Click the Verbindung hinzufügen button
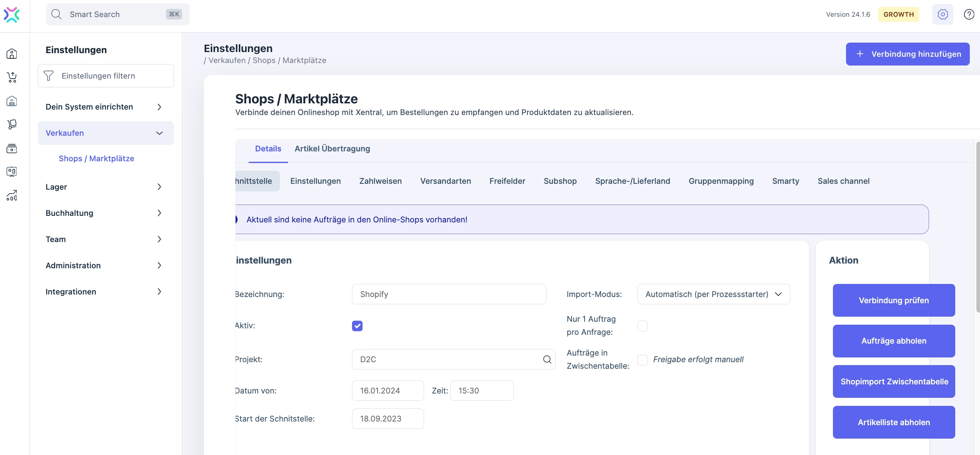This screenshot has height=455, width=980. [907, 54]
